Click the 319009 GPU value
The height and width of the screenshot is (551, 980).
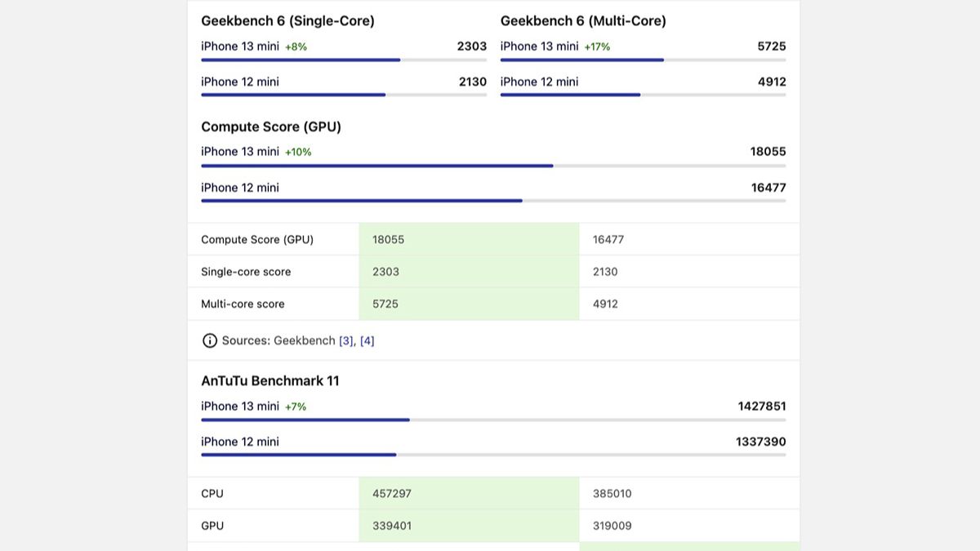click(612, 526)
